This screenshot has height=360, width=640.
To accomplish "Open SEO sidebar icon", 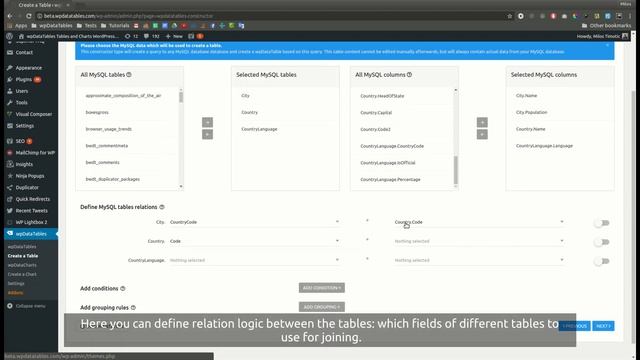I will click(x=10, y=141).
